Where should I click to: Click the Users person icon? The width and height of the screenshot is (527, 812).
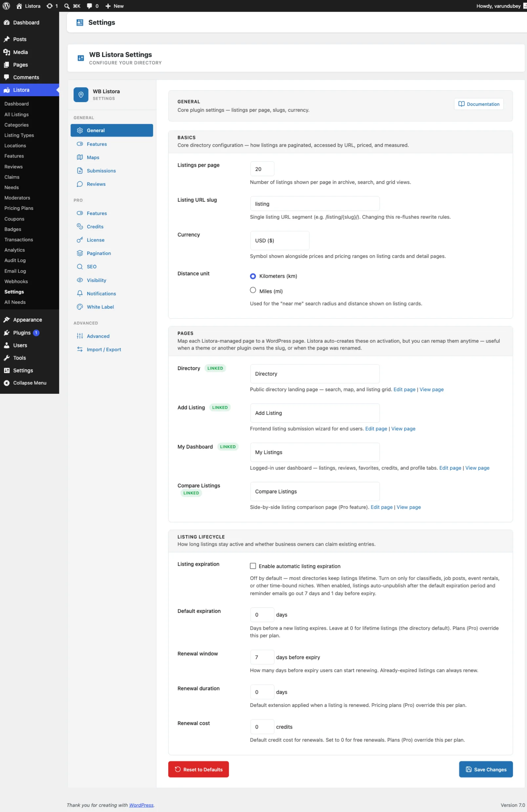click(7, 345)
